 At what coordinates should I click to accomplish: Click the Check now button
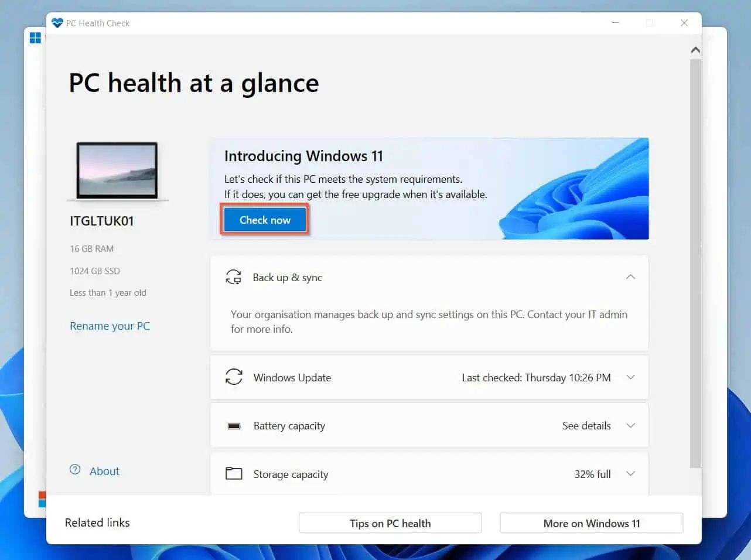point(265,220)
